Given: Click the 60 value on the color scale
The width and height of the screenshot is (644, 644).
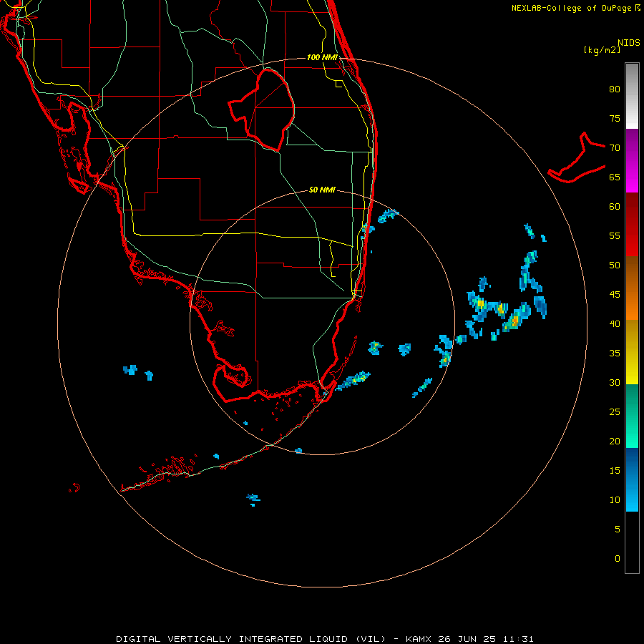Looking at the screenshot, I should [x=615, y=207].
